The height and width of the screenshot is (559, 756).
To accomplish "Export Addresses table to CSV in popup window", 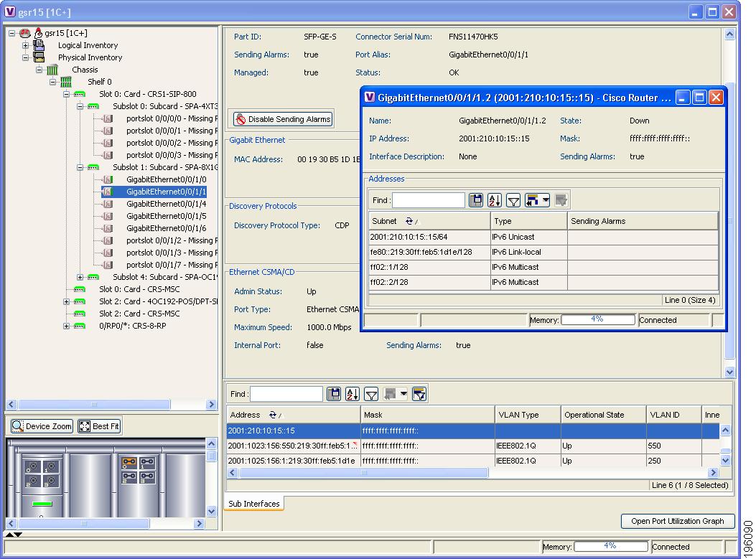I will click(x=476, y=200).
